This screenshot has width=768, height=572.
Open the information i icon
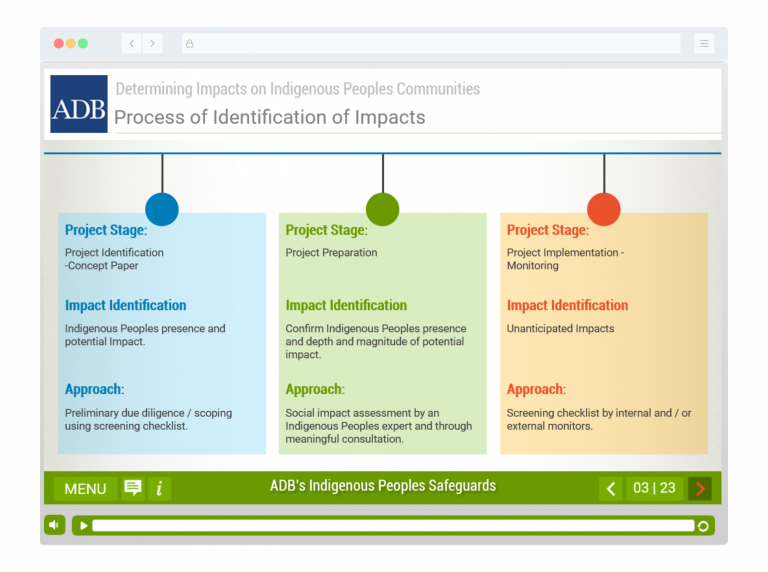[x=159, y=488]
